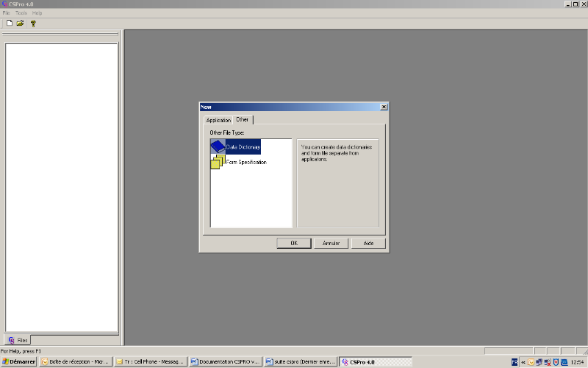Open Documentation CSPRO taskbar item

click(x=226, y=362)
